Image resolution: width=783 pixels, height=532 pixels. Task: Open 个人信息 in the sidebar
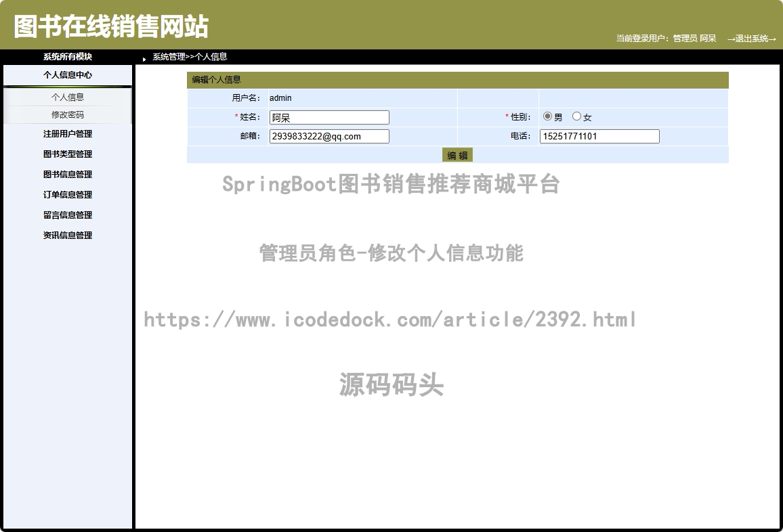tap(68, 97)
